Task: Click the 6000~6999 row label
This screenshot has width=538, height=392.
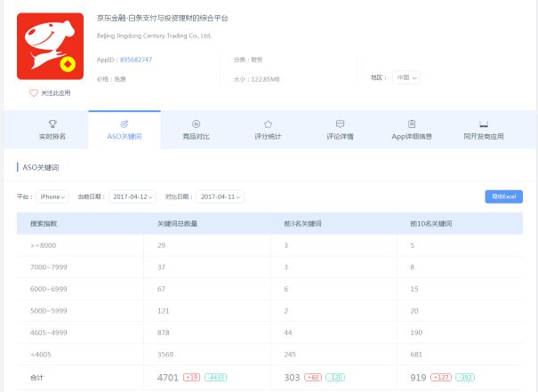Action: 48,289
